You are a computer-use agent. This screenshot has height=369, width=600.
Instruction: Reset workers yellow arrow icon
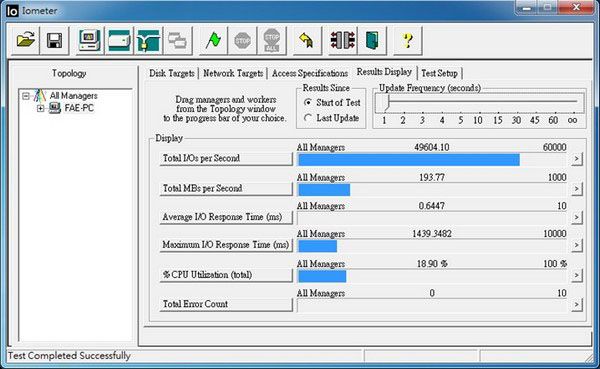coord(307,40)
